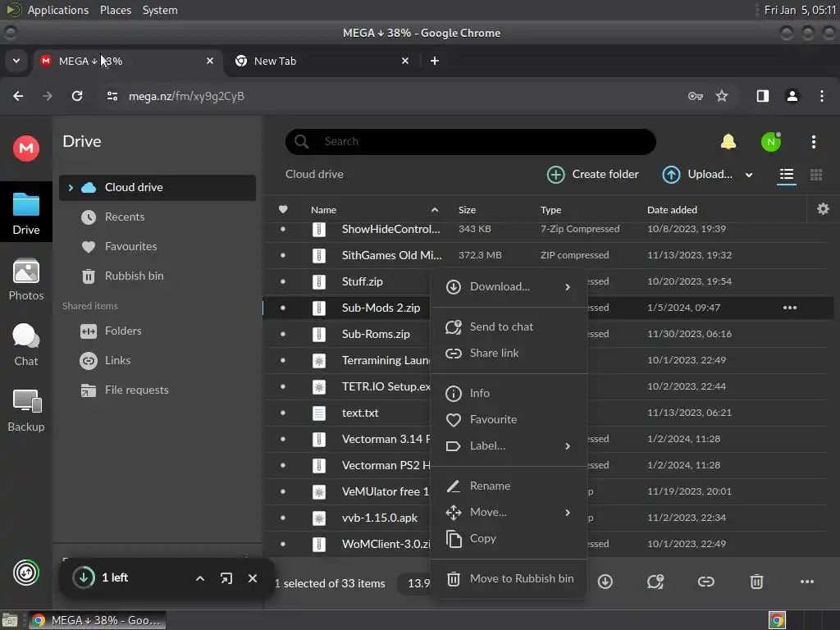Image resolution: width=840 pixels, height=630 pixels.
Task: Choose Copy in context menu
Action: (x=509, y=538)
